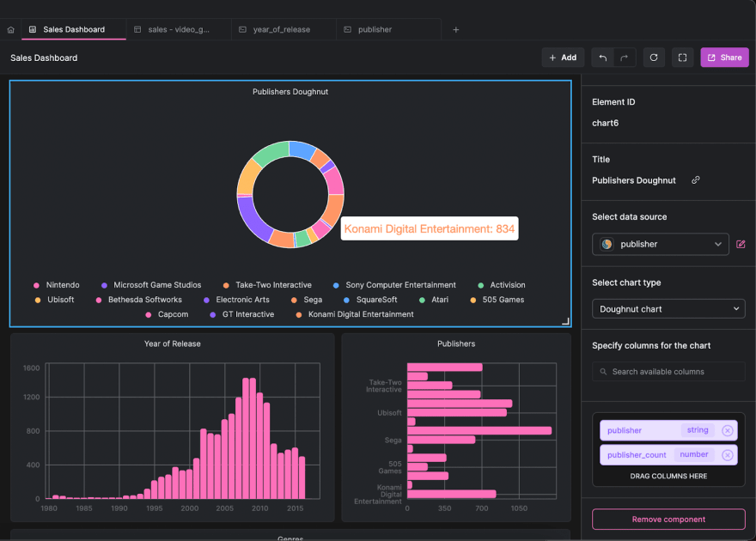756x541 pixels.
Task: Click the Publishers horizontal bar chart
Action: click(x=456, y=428)
